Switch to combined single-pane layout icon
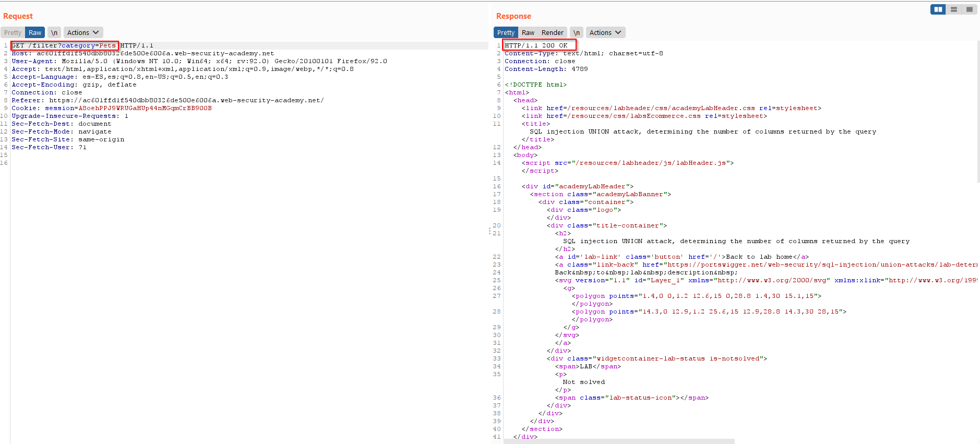Image resolution: width=980 pixels, height=444 pixels. point(969,9)
